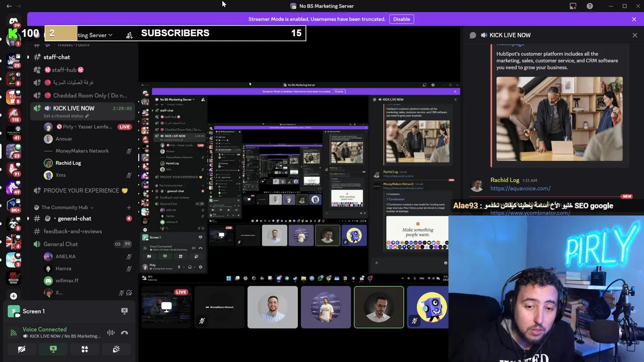Open server icon with 3 badge
This screenshot has width=644, height=362.
coord(13,259)
